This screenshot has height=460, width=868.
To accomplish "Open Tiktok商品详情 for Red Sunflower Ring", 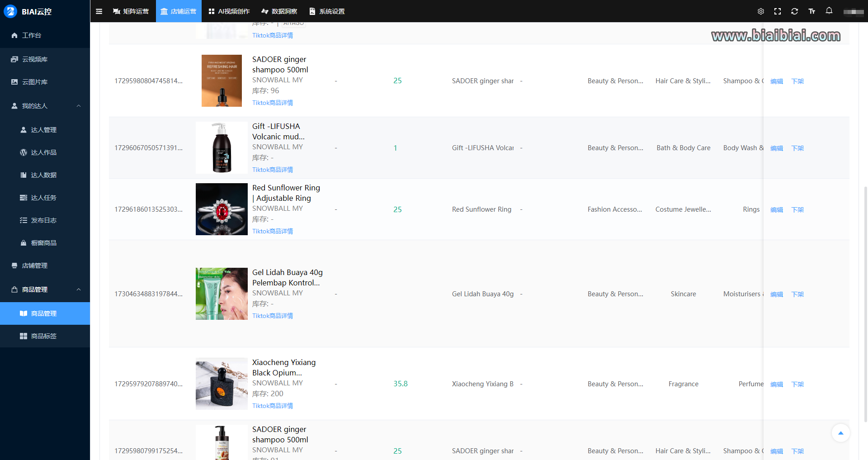I will [273, 231].
